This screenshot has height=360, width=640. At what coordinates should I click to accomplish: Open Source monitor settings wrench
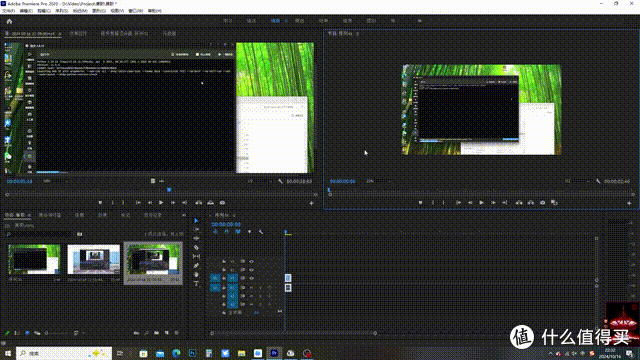pyautogui.click(x=280, y=181)
